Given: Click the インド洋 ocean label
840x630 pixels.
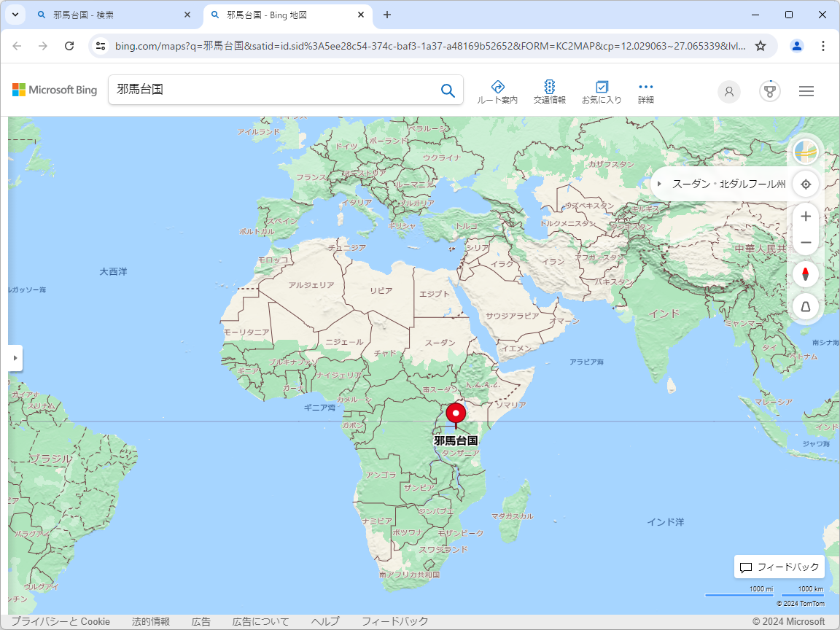Looking at the screenshot, I should click(665, 522).
